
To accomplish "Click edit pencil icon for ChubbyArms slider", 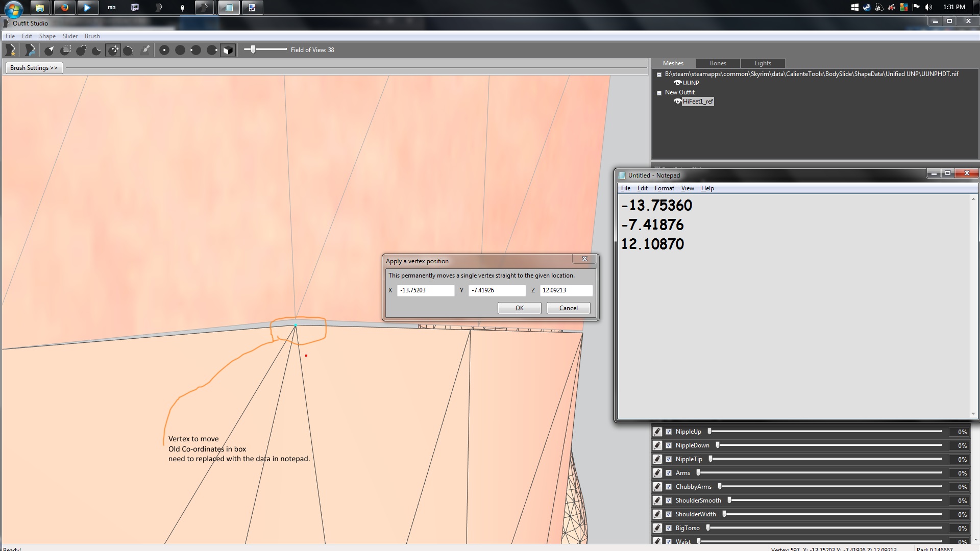I will point(657,487).
